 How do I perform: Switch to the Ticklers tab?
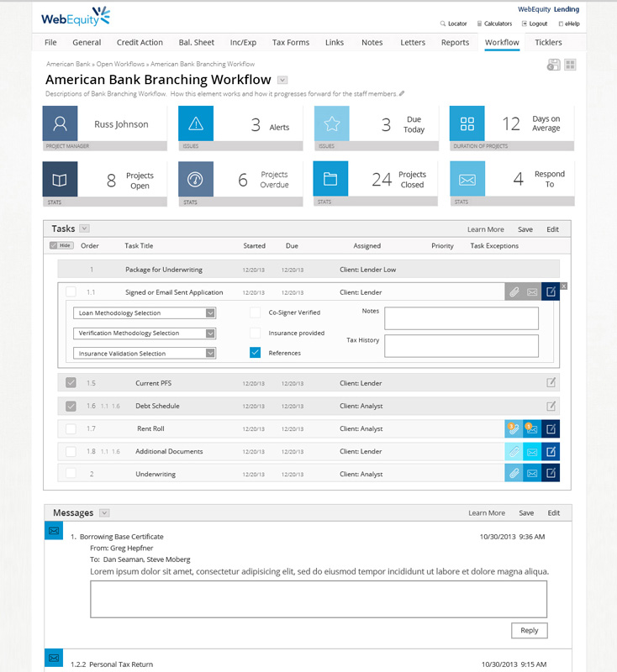click(548, 43)
